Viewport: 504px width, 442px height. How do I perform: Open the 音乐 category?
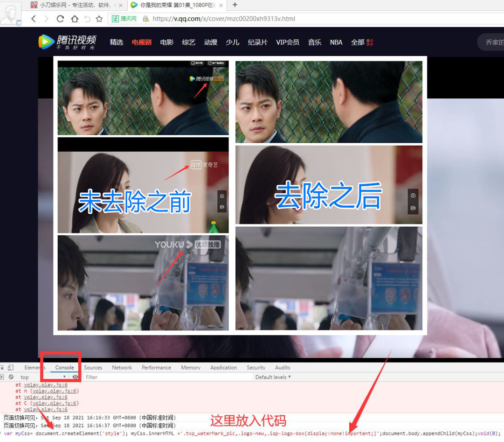[x=314, y=42]
